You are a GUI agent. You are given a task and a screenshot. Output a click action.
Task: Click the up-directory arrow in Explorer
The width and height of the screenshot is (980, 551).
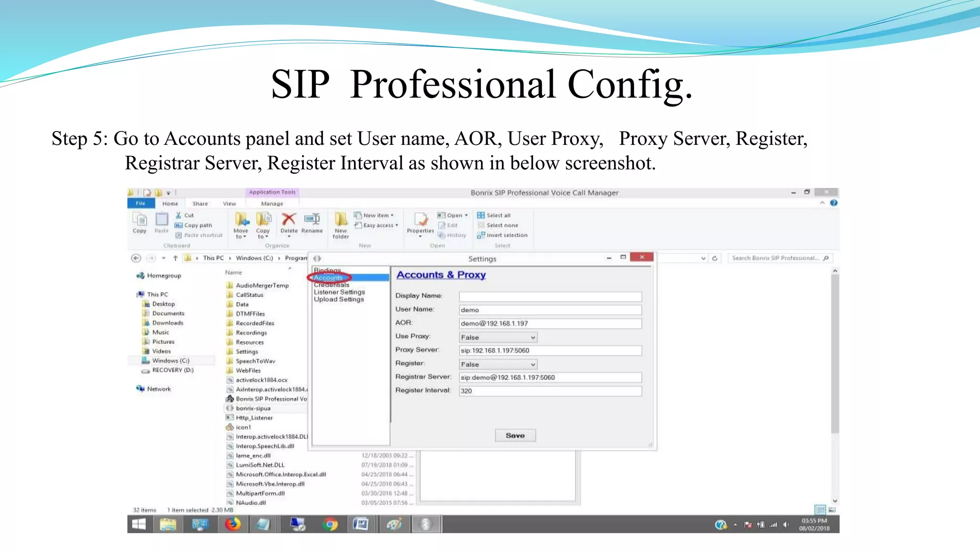[x=176, y=258]
